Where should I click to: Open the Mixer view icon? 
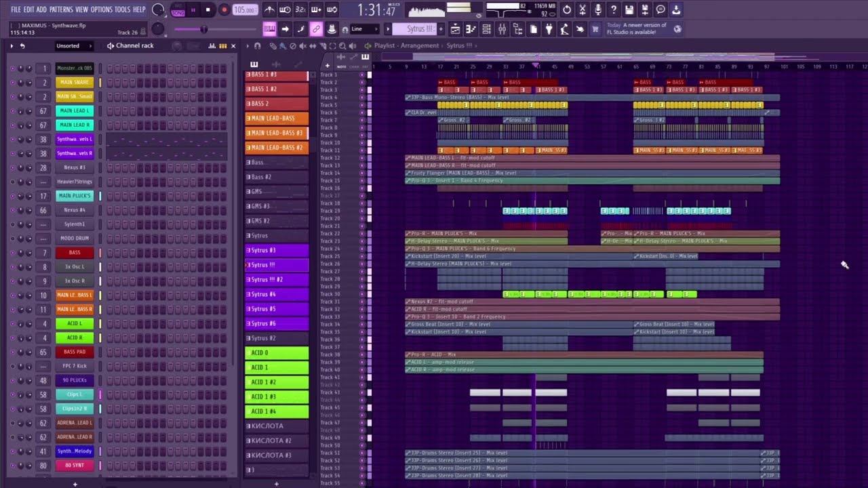tap(502, 29)
